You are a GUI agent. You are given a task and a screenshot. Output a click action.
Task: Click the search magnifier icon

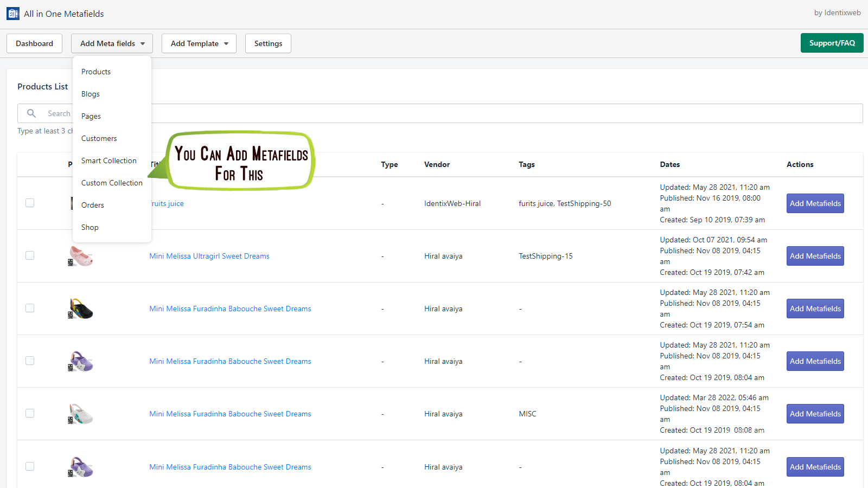pyautogui.click(x=31, y=113)
